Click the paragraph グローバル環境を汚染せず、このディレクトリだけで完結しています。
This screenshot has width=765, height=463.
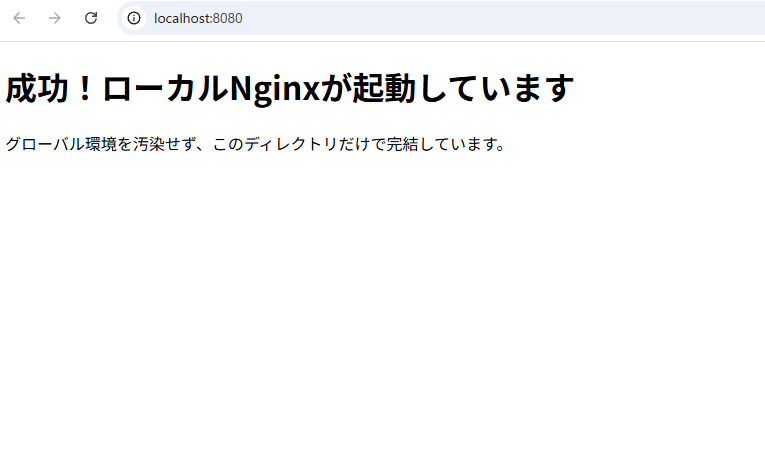(257, 144)
